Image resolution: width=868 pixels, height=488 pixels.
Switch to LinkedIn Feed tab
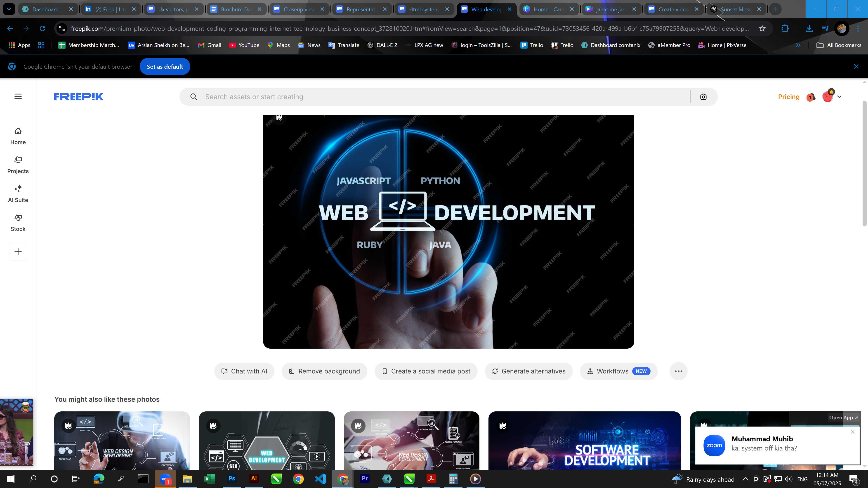pyautogui.click(x=110, y=9)
